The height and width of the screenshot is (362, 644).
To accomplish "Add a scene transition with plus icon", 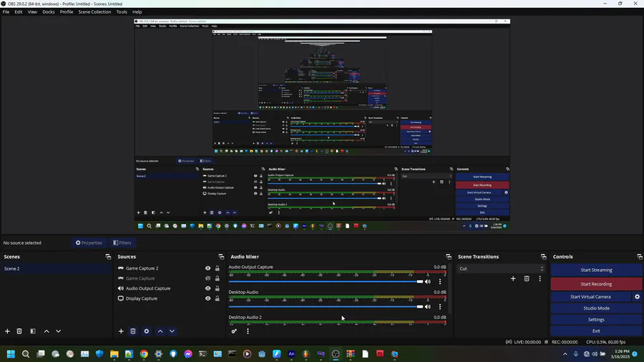I will [513, 279].
